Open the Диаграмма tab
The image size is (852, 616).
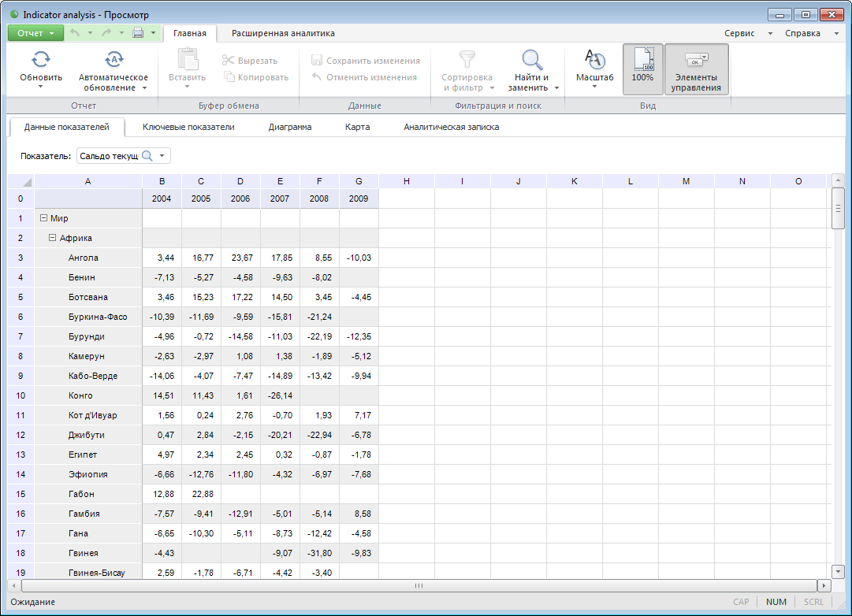coord(289,127)
